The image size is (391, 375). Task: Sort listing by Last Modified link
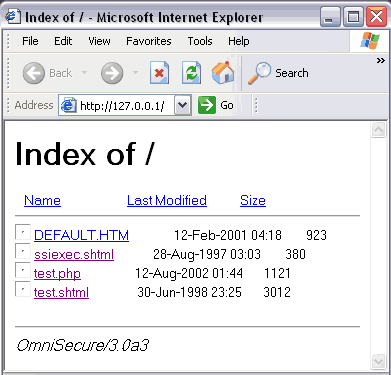click(x=167, y=200)
